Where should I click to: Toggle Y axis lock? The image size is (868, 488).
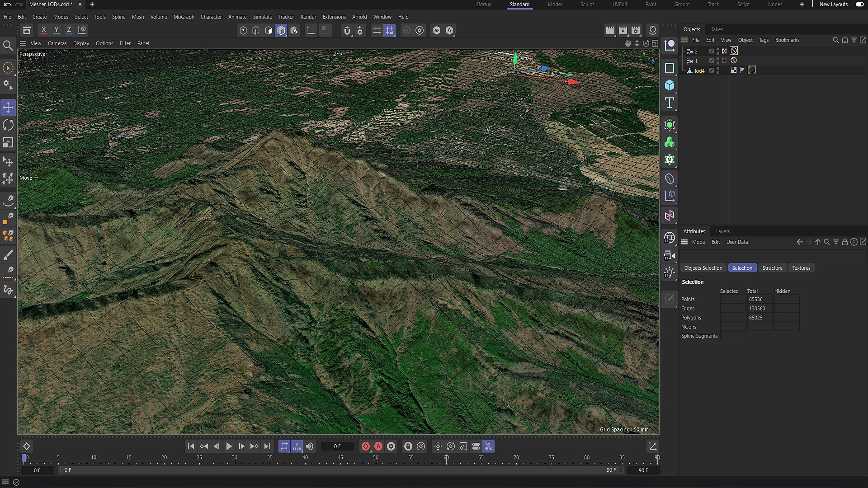tap(56, 30)
